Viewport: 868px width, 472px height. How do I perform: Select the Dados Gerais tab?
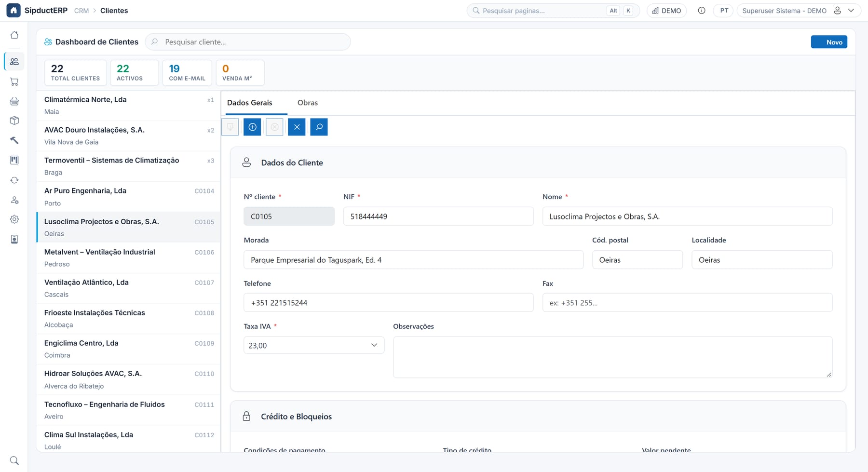pos(250,103)
